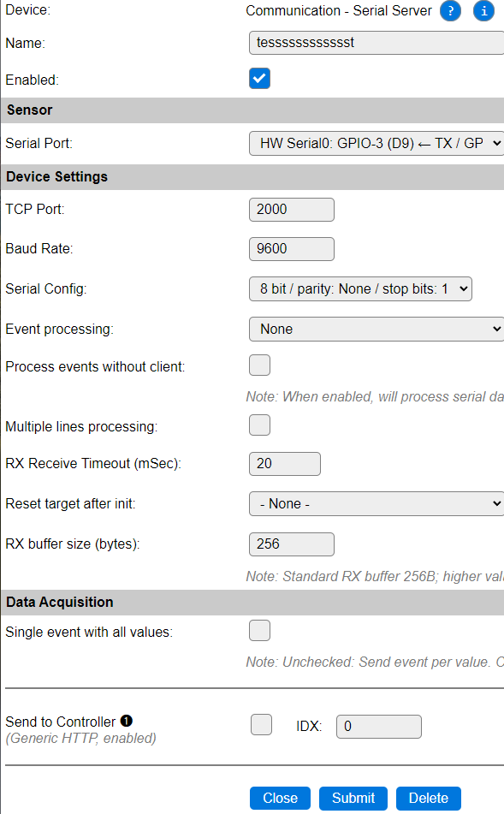Image resolution: width=504 pixels, height=814 pixels.
Task: Select the Baud Rate input
Action: 292,249
